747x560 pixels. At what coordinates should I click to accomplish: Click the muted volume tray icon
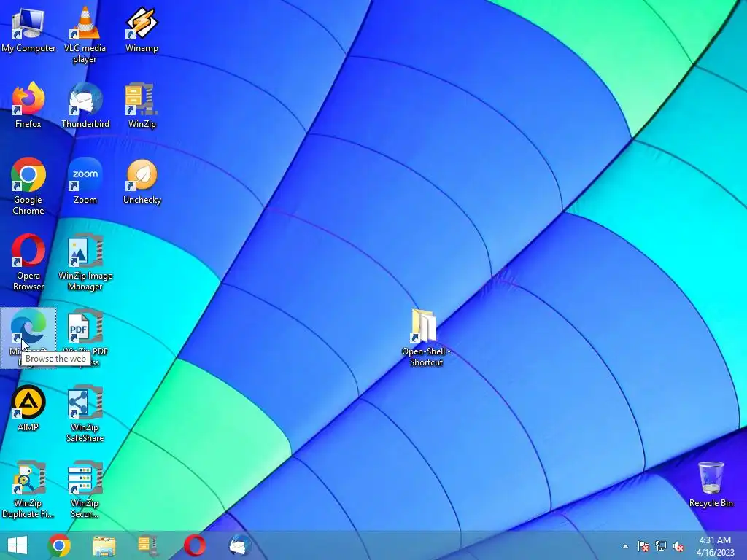pos(678,546)
